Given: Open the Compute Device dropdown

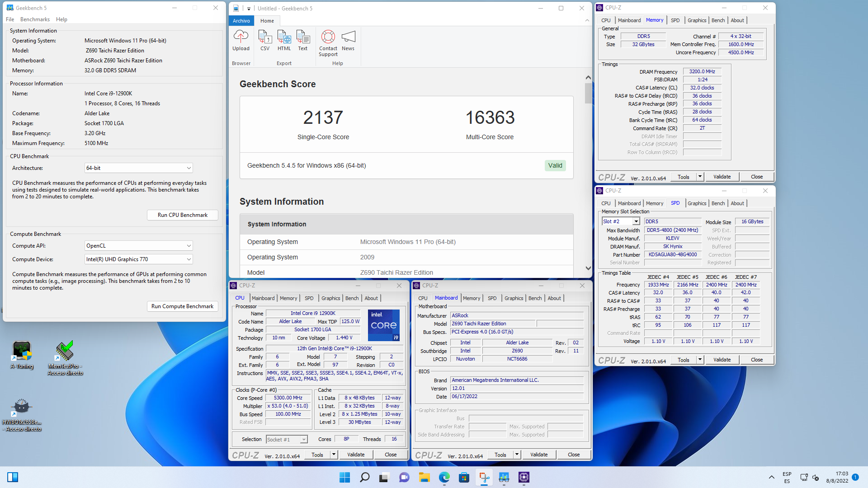Looking at the screenshot, I should click(138, 259).
